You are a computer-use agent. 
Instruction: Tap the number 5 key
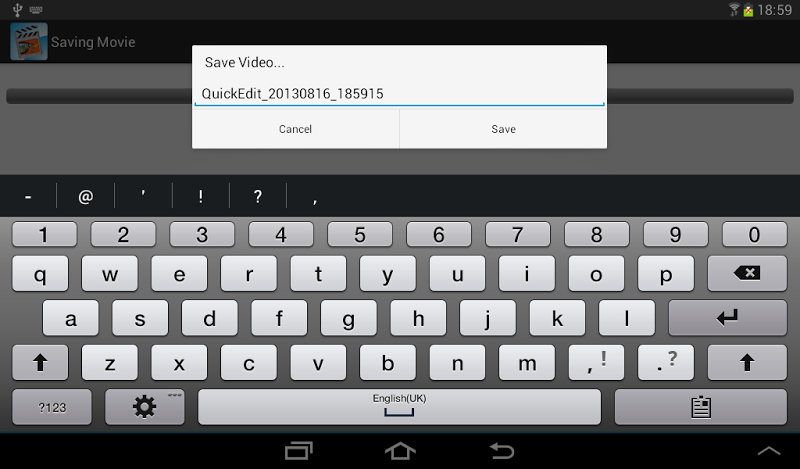(x=360, y=234)
